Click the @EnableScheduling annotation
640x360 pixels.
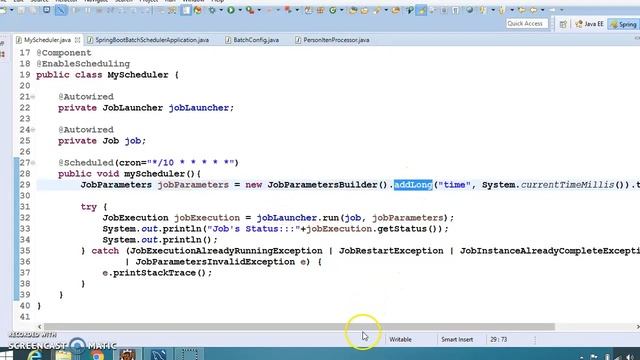[83, 64]
